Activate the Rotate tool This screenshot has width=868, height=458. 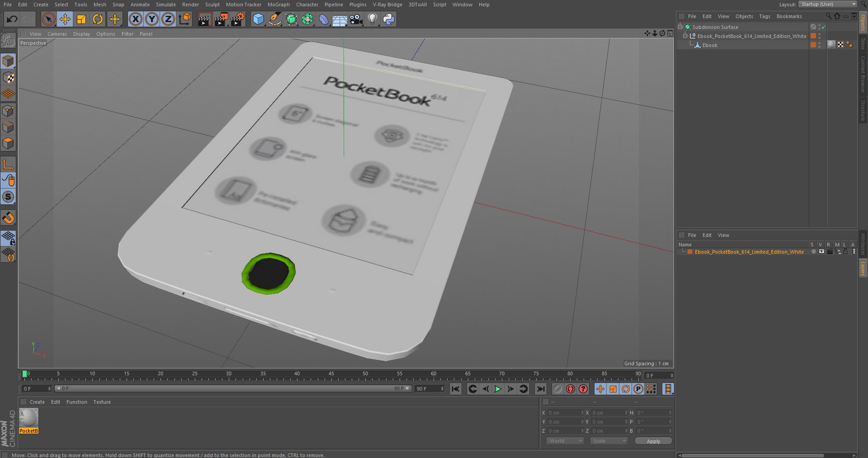pyautogui.click(x=98, y=19)
